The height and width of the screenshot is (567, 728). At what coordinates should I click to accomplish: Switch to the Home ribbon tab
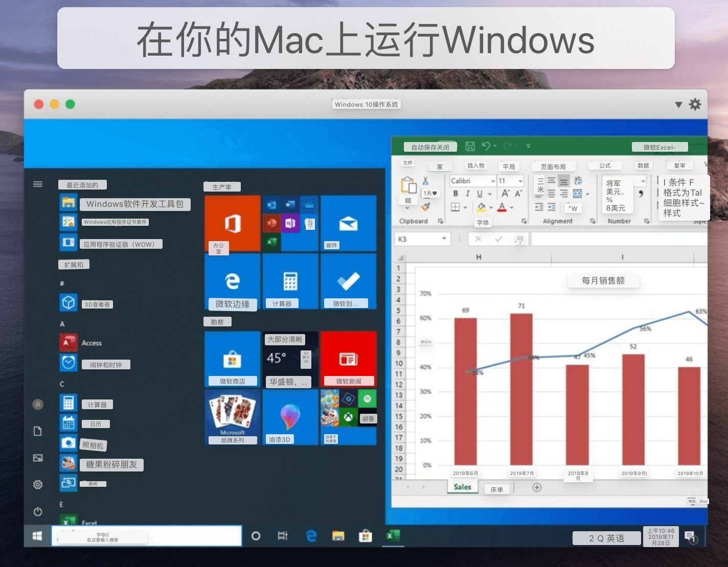440,167
